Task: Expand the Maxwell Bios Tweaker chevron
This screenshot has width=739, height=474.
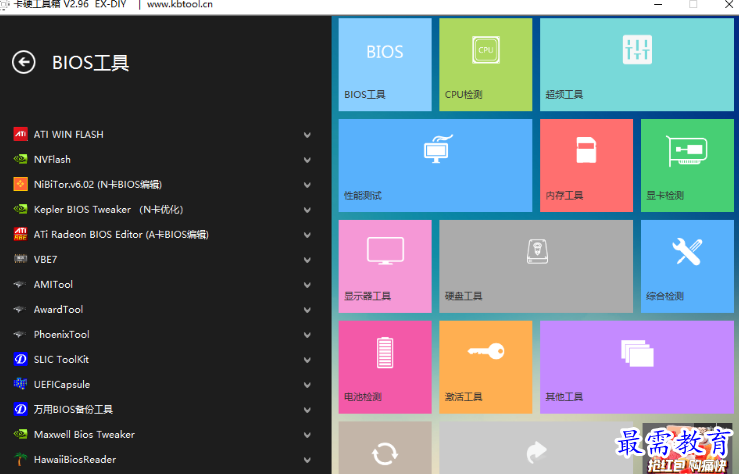Action: tap(307, 434)
